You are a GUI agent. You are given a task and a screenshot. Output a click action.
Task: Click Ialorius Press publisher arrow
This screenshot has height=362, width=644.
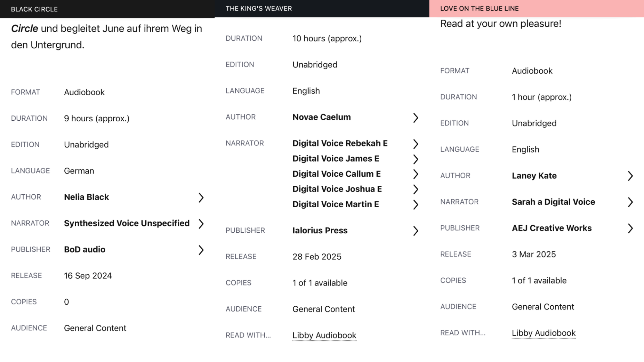pyautogui.click(x=416, y=231)
